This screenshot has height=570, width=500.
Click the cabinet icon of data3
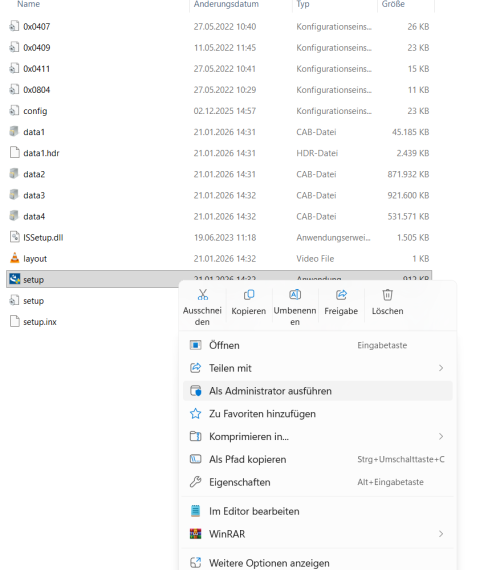point(14,194)
